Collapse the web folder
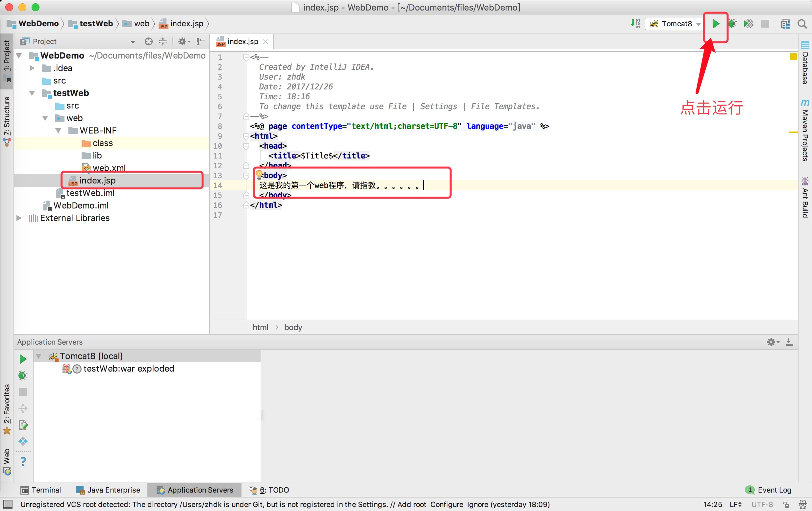Viewport: 812px width, 511px height. coord(45,118)
